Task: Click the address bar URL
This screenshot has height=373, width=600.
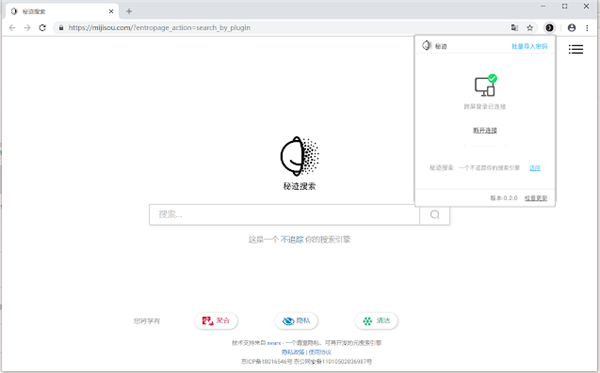Action: [x=159, y=28]
